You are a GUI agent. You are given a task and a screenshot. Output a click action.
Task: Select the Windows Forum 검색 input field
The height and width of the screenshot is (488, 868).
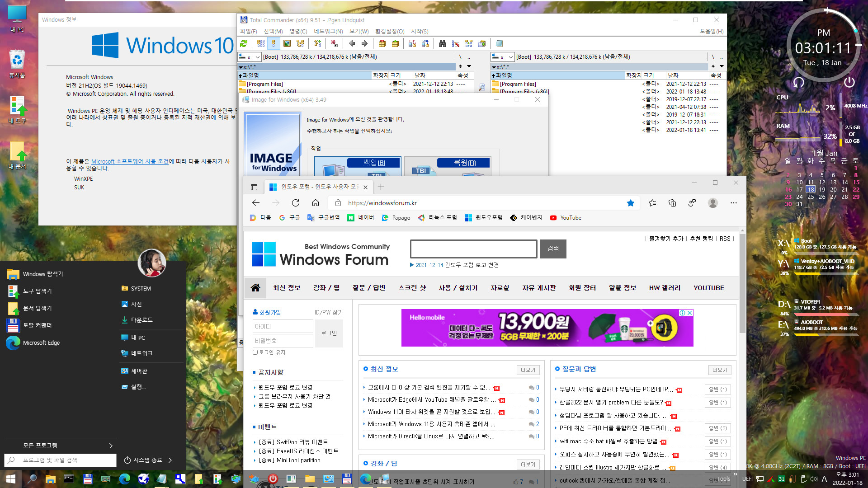[473, 249]
